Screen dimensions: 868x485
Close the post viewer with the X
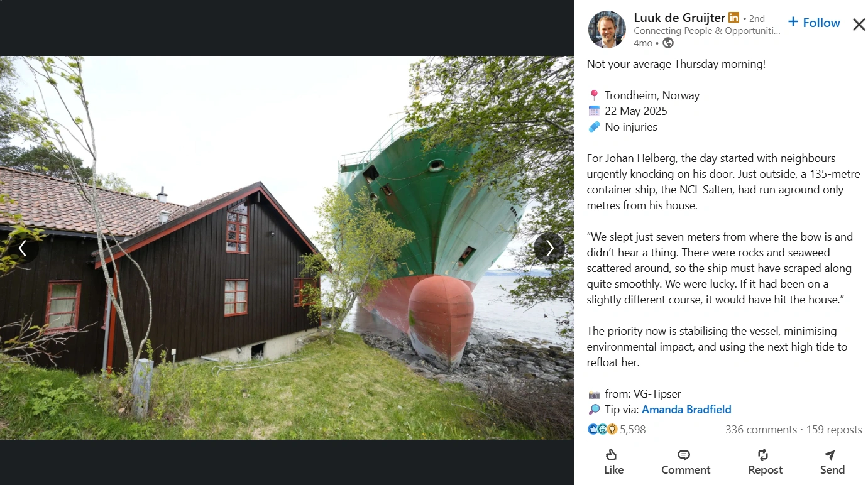[859, 25]
